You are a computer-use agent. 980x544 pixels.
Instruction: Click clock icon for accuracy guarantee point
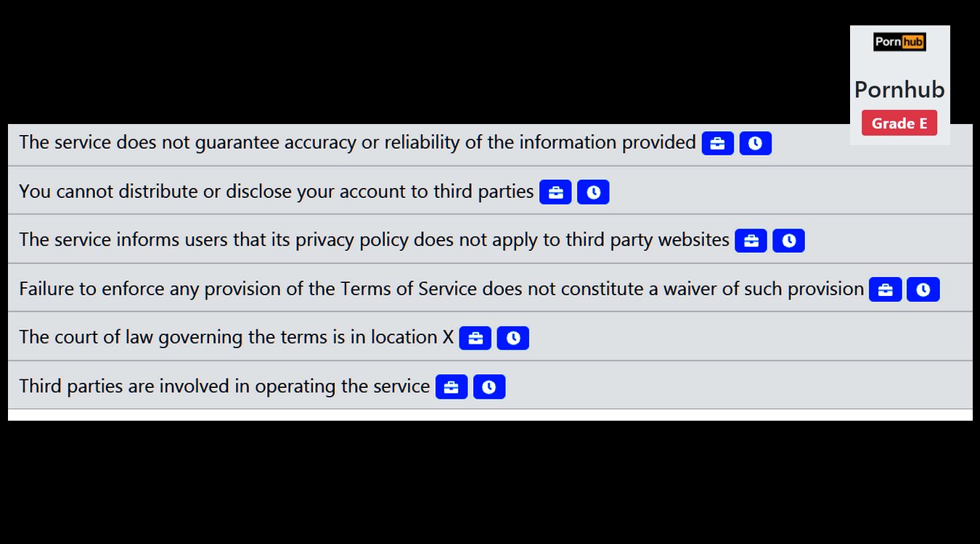point(755,144)
